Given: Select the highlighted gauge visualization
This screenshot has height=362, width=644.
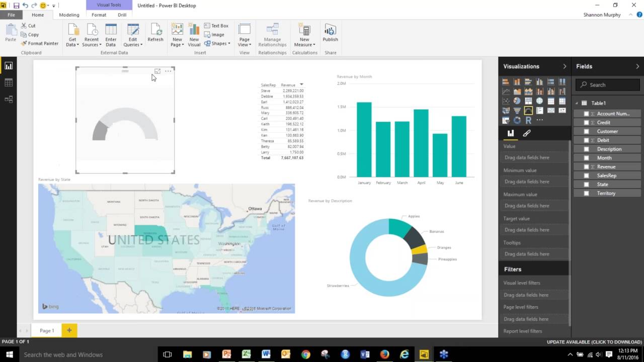Looking at the screenshot, I should tap(528, 111).
